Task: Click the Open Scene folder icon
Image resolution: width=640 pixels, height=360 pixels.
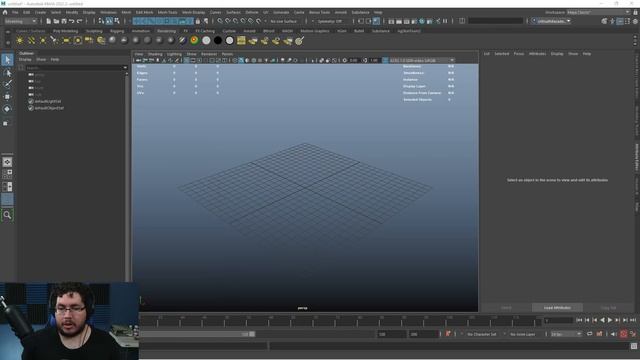Action: coord(56,21)
